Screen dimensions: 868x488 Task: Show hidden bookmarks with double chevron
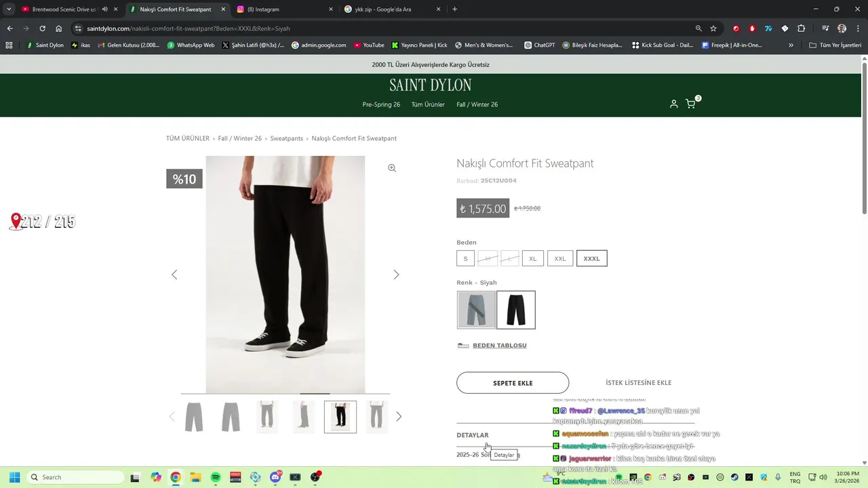[791, 45]
